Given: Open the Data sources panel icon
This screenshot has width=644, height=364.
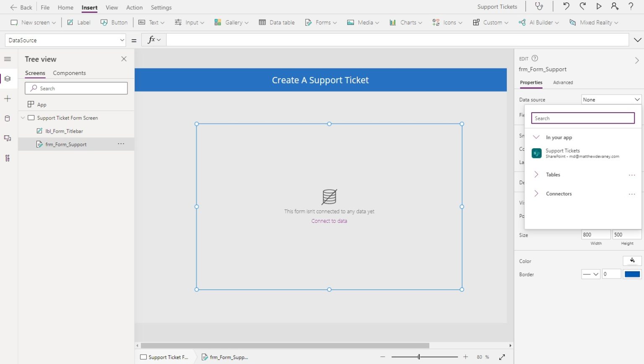Looking at the screenshot, I should coord(7,118).
